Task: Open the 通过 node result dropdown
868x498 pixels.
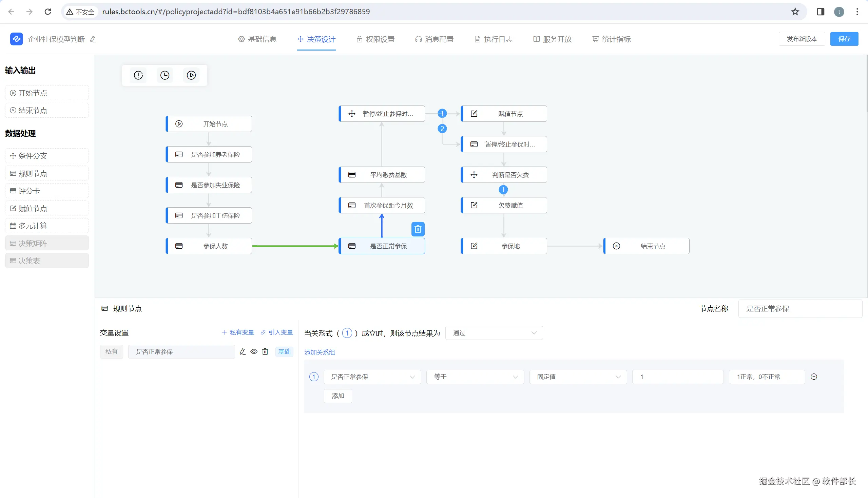Action: point(494,333)
